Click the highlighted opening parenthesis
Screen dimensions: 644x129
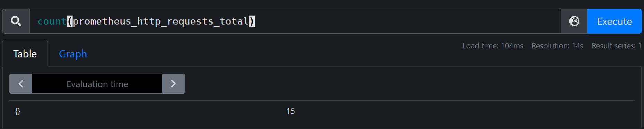point(70,21)
